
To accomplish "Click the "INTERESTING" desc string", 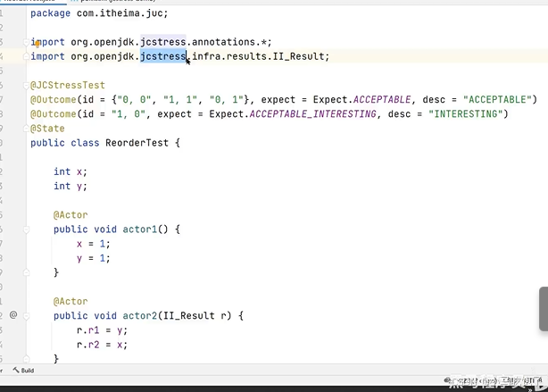I will click(465, 114).
